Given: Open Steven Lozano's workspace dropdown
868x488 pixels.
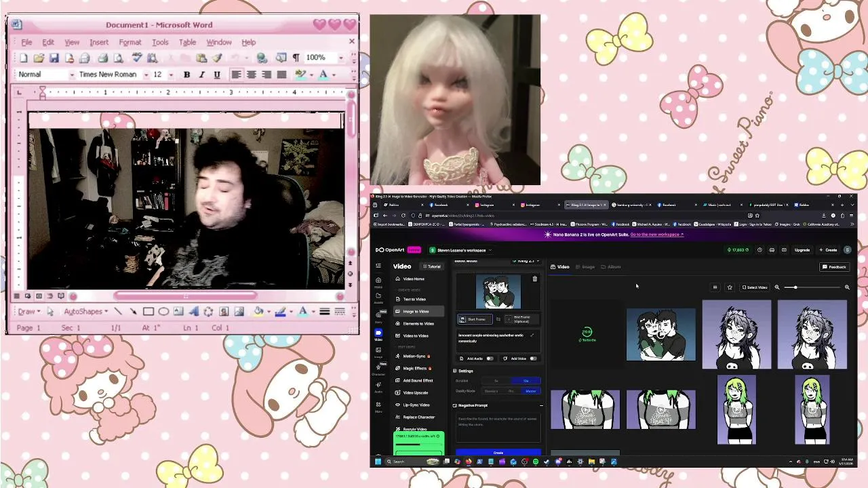Looking at the screenshot, I should 460,250.
